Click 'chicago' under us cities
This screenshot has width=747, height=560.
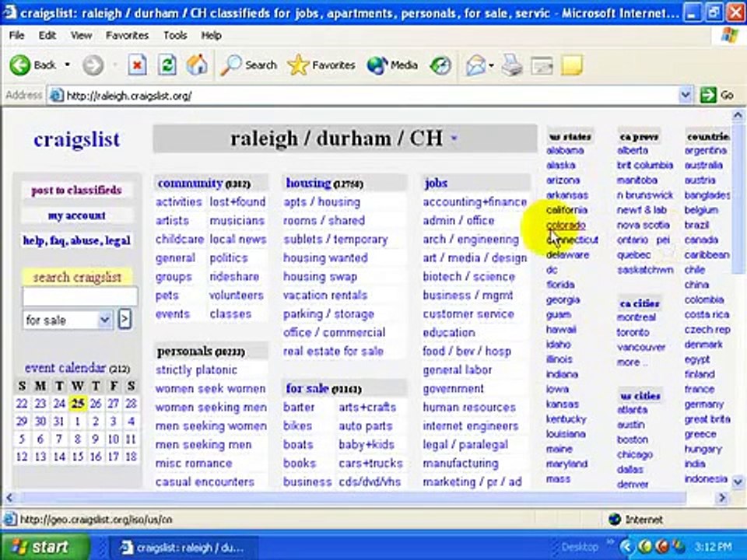[x=635, y=455]
